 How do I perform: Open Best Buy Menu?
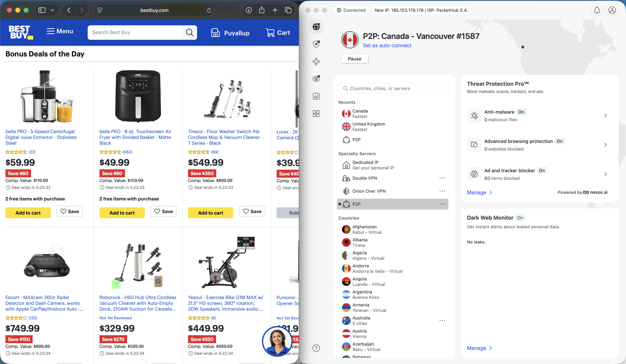tap(60, 31)
